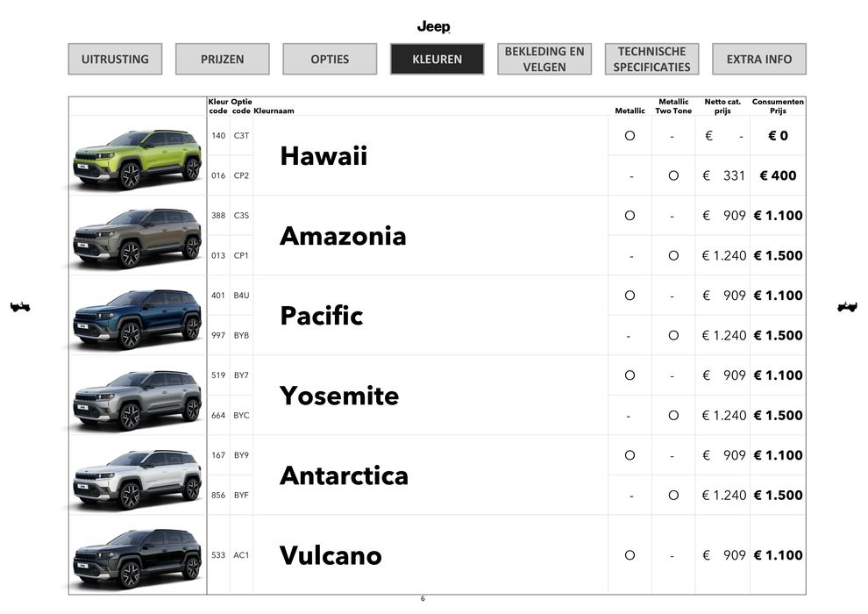Click the left Jeep silhouette navigation icon
Image resolution: width=868 pixels, height=614 pixels.
(20, 306)
